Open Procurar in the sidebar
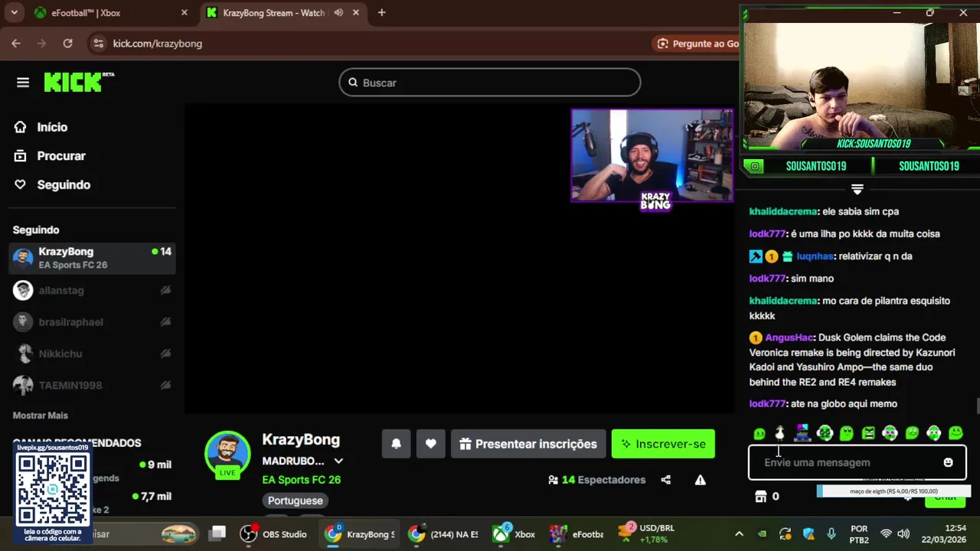Screen dimensions: 980x551 coord(51,156)
